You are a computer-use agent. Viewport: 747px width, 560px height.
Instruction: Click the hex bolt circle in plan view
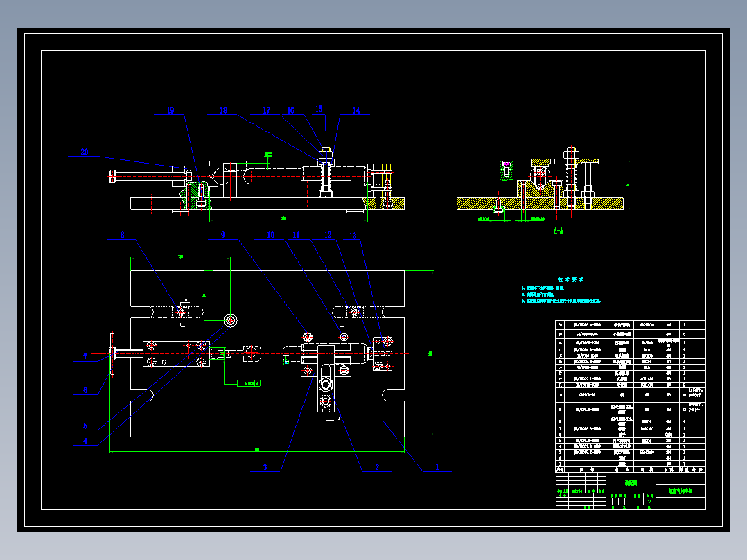(x=231, y=320)
